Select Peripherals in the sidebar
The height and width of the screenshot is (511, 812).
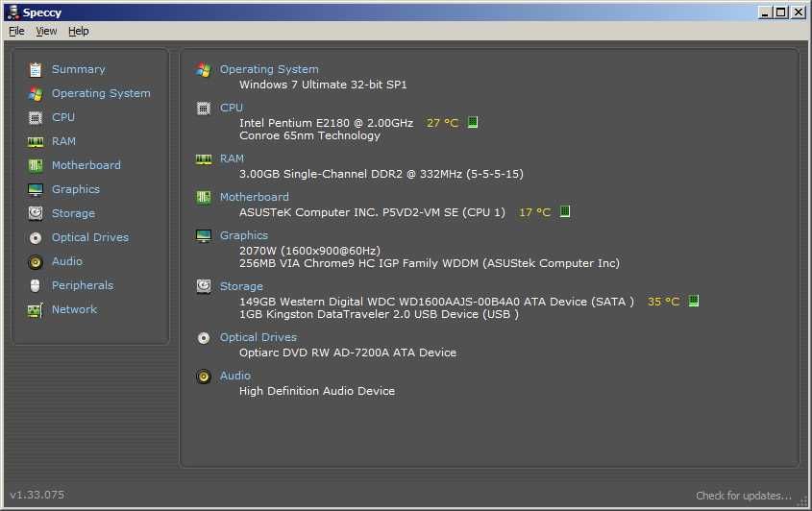(x=83, y=285)
